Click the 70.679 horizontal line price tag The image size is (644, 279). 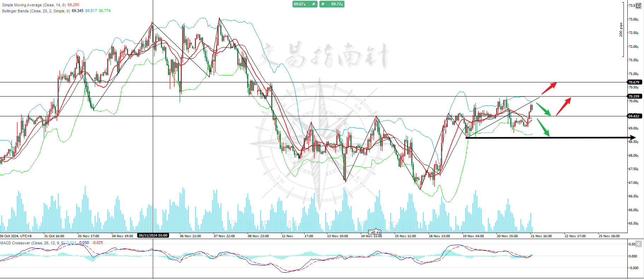click(x=634, y=82)
